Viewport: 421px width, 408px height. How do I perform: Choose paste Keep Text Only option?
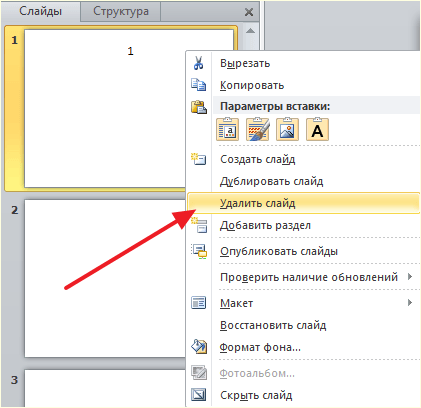point(317,129)
